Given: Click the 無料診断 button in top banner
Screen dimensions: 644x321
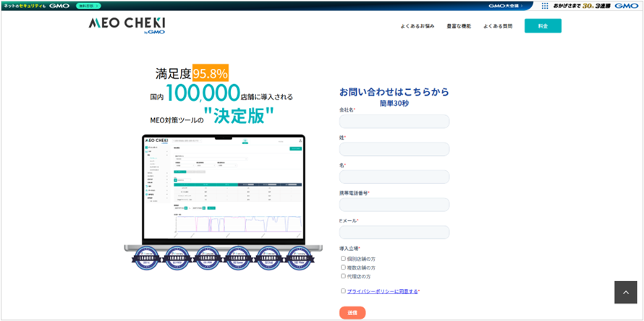Looking at the screenshot, I should pos(88,6).
